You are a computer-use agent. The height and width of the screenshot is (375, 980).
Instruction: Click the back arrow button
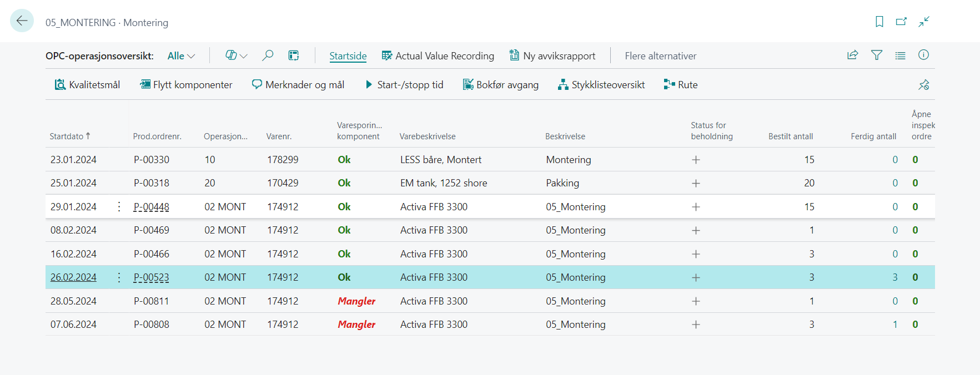pos(22,21)
